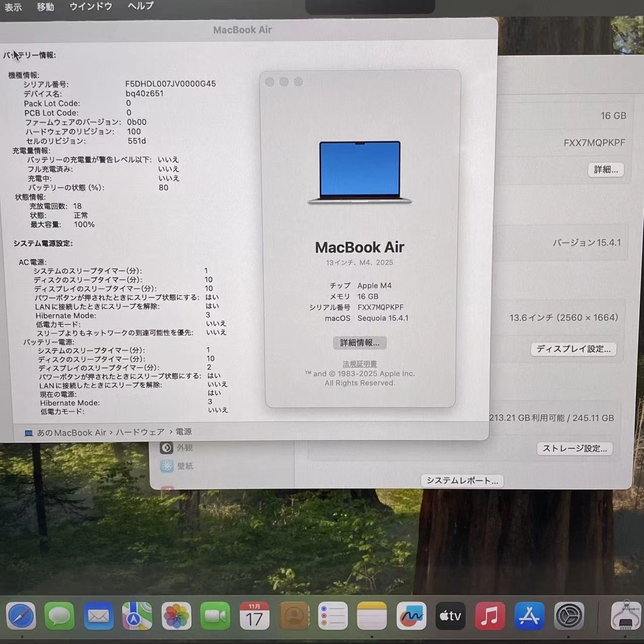Launch Apple Music from the dock
Image resolution: width=644 pixels, height=644 pixels.
pos(489,616)
